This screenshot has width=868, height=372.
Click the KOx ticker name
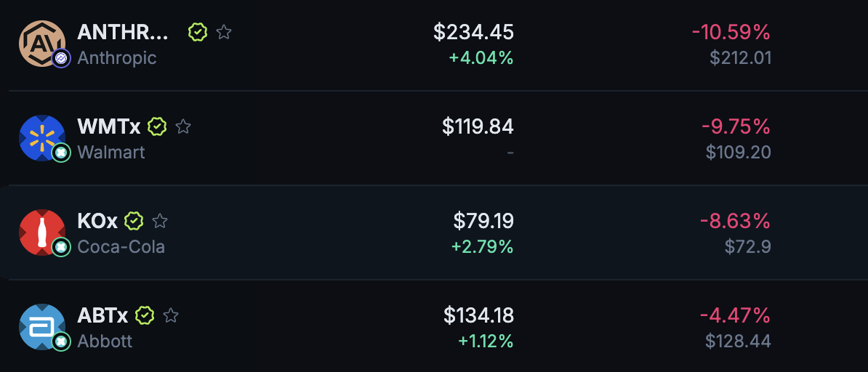97,221
